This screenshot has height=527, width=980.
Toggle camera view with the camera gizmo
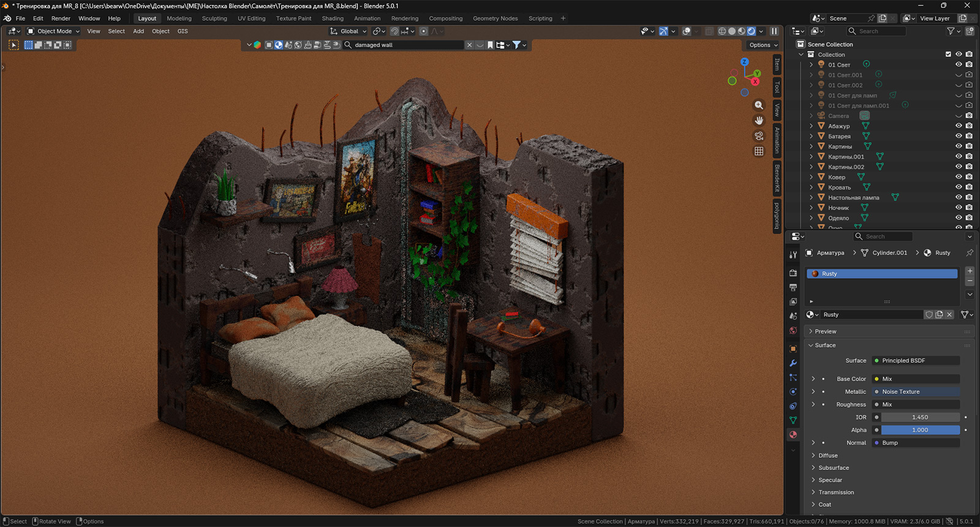(759, 136)
